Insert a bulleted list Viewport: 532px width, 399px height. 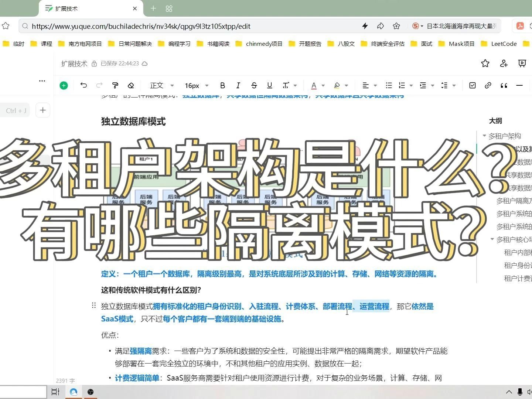[x=389, y=85]
